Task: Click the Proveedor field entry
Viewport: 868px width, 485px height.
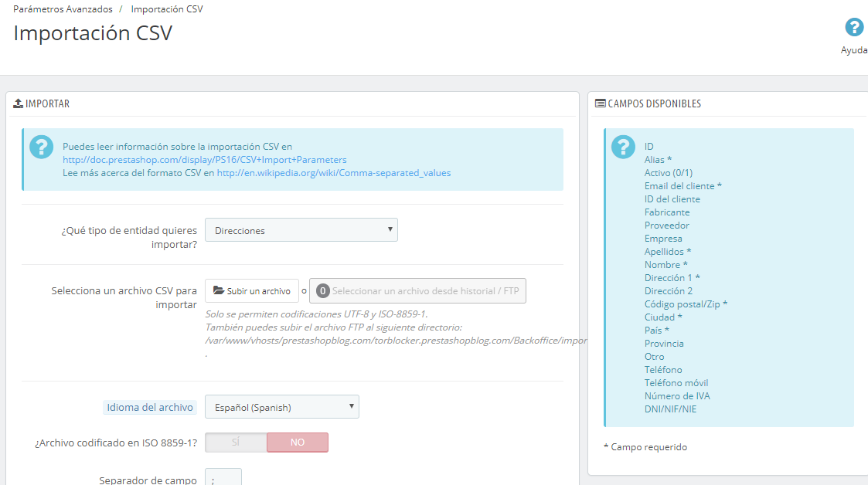Action: click(x=666, y=226)
